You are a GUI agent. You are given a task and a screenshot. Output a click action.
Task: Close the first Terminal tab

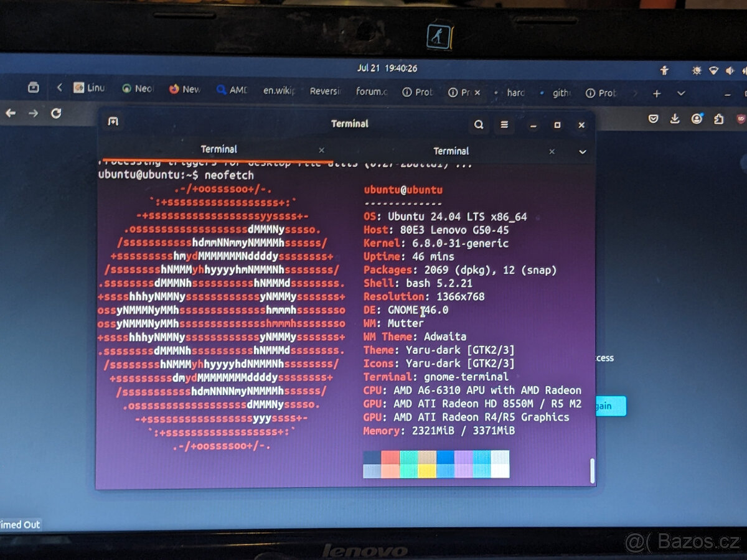tap(321, 150)
